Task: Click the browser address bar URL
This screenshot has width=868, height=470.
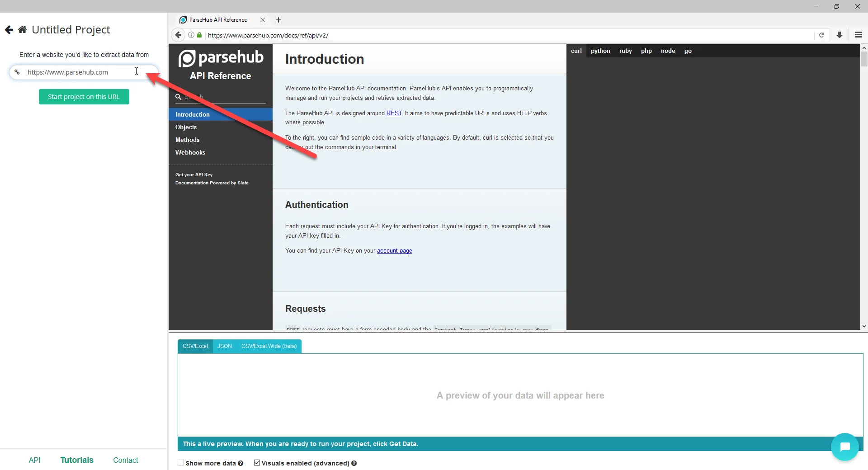Action: coord(510,35)
